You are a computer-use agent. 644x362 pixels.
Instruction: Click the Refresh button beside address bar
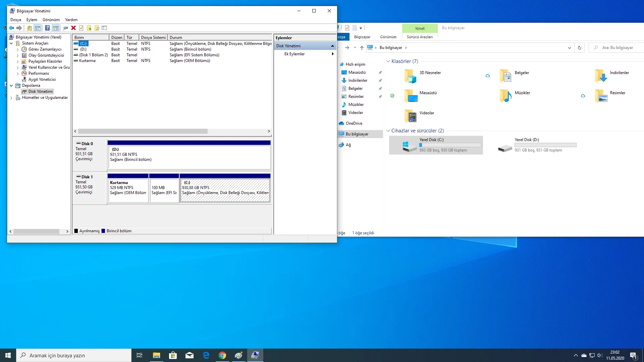tap(579, 48)
